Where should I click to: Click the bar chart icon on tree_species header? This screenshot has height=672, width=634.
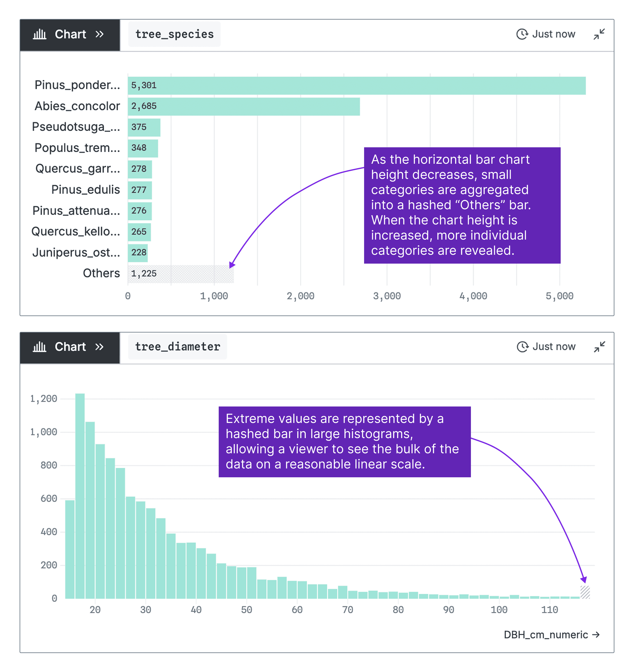pos(40,34)
